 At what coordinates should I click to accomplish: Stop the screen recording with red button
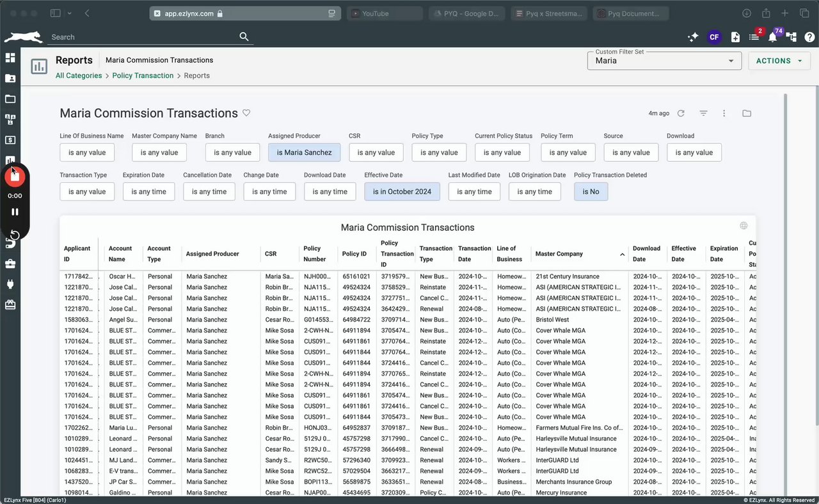[x=15, y=176]
